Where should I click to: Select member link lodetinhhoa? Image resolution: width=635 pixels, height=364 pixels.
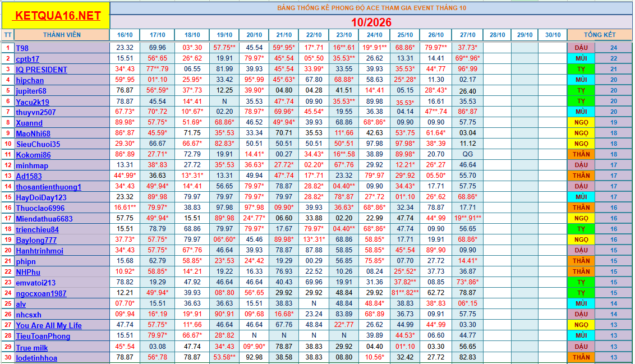coord(36,358)
